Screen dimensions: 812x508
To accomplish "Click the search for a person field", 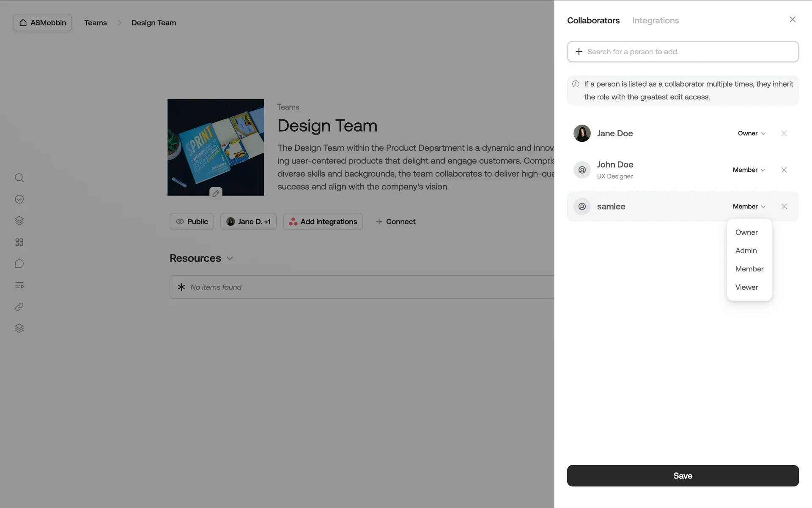I will [683, 52].
